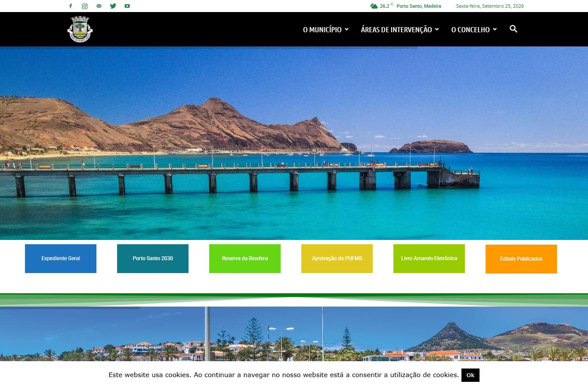The width and height of the screenshot is (588, 387).
Task: Open the Twitter bird icon
Action: pos(113,6)
